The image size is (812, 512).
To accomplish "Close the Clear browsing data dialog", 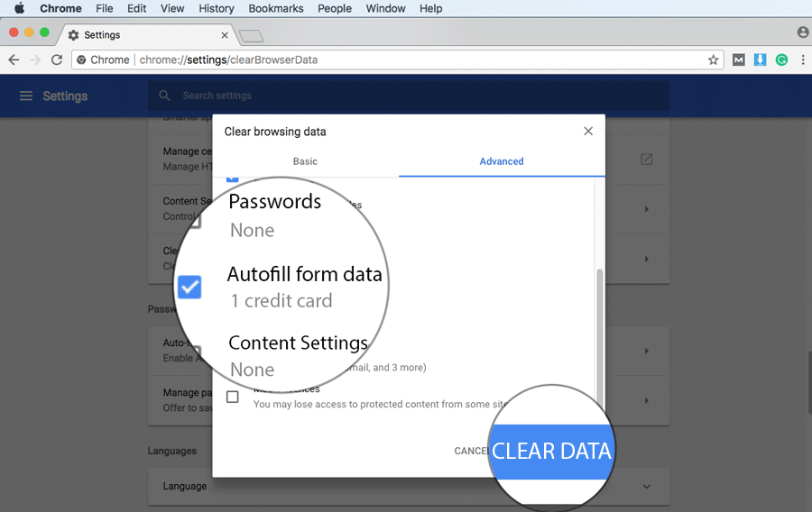I will click(587, 132).
